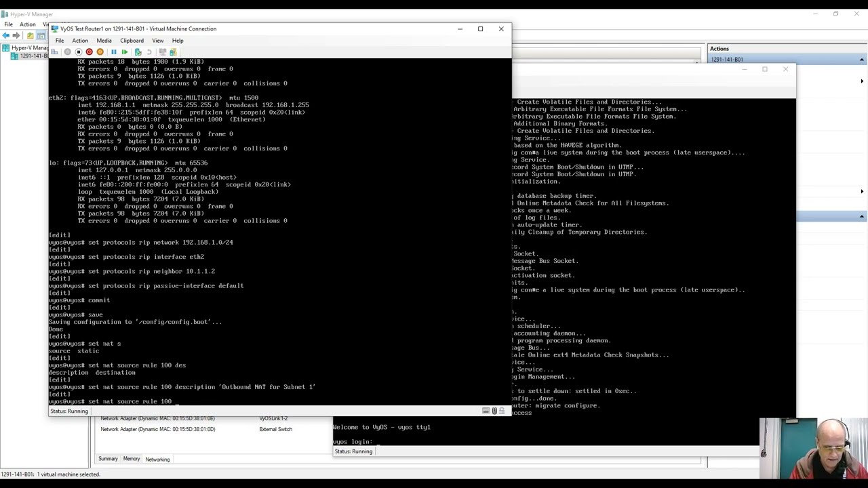This screenshot has width=868, height=488.
Task: Click Status: Running in the Router1 window
Action: click(x=68, y=411)
